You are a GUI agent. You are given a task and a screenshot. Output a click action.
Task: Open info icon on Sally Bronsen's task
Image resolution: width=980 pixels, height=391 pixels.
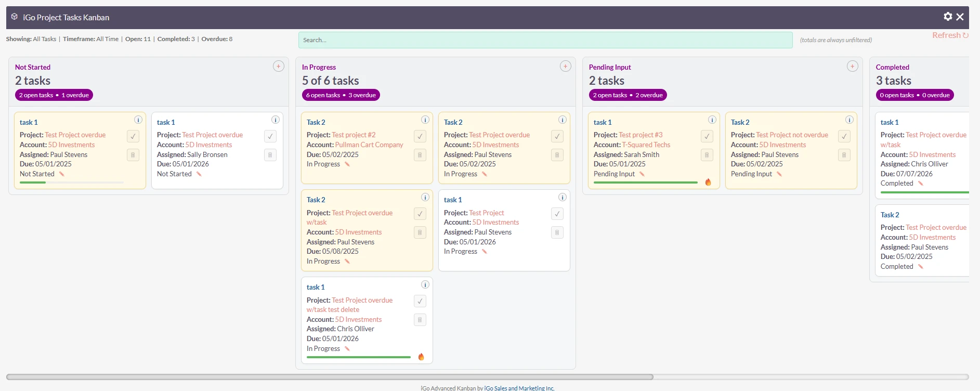click(276, 120)
